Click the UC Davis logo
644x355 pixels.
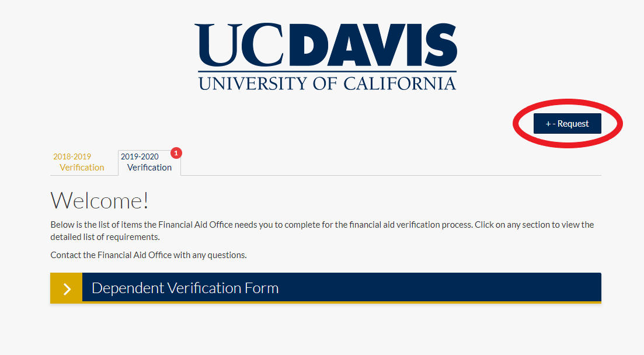coord(326,57)
